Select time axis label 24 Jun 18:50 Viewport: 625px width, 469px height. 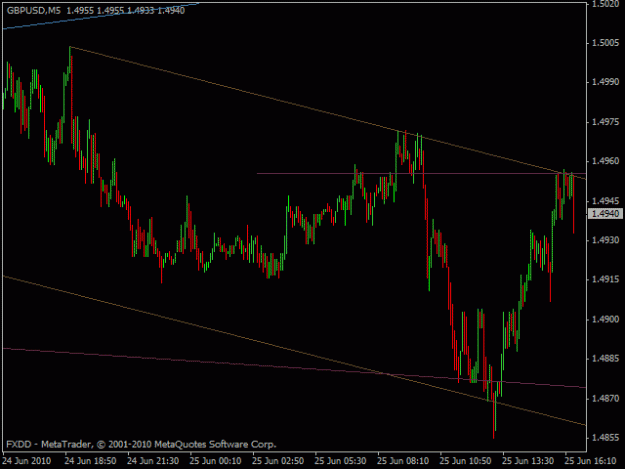90,461
